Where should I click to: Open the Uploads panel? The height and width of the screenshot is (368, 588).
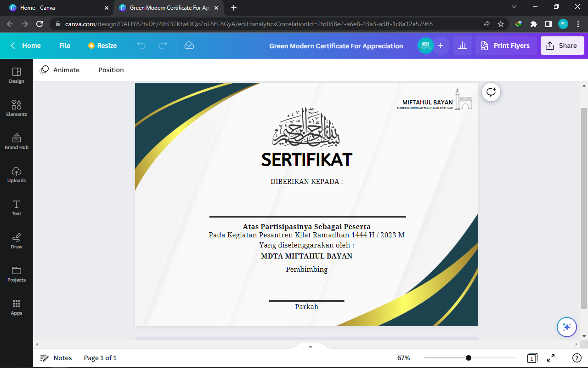tap(17, 174)
